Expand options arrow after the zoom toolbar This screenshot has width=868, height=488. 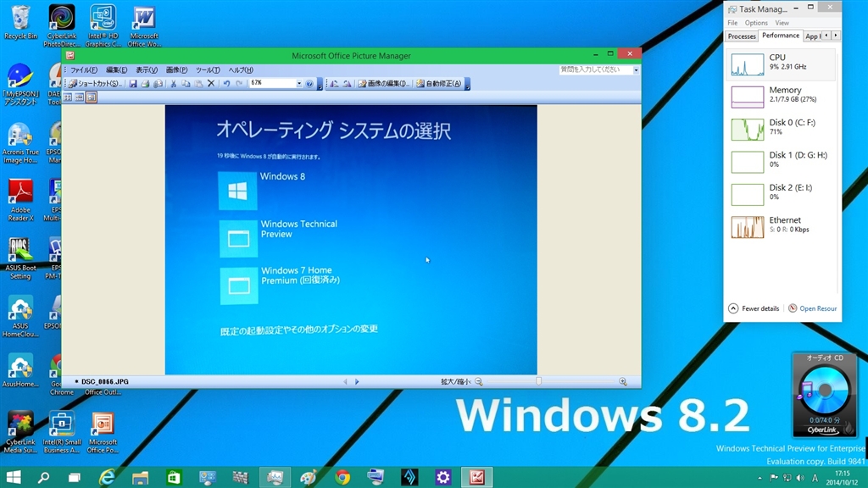[x=320, y=84]
